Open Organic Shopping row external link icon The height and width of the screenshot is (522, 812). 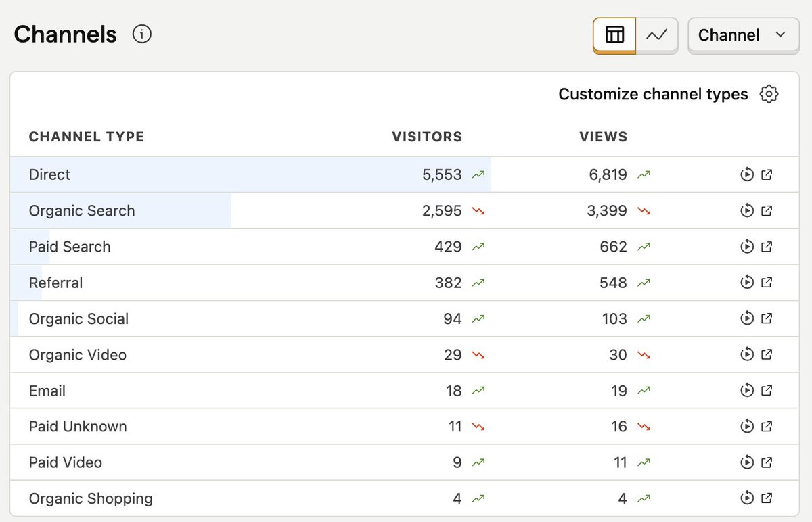[767, 498]
